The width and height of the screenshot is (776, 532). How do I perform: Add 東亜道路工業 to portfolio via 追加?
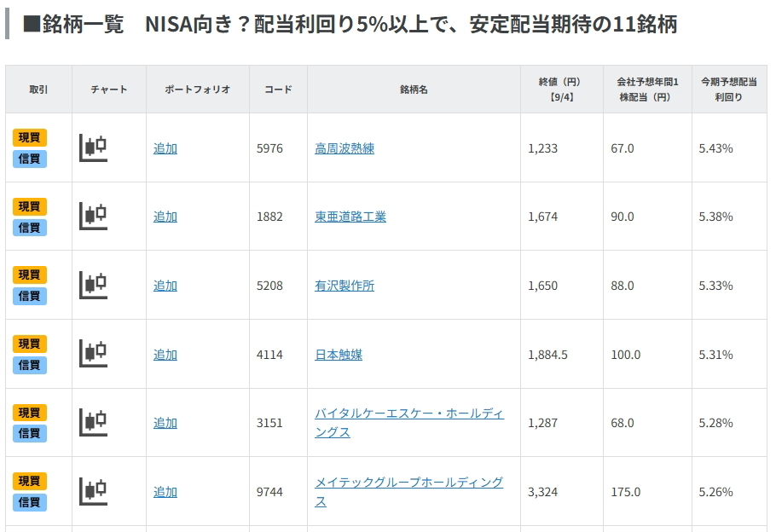click(x=165, y=217)
